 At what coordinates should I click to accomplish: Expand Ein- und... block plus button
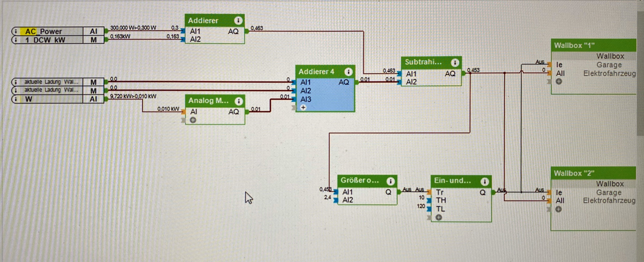pos(439,218)
